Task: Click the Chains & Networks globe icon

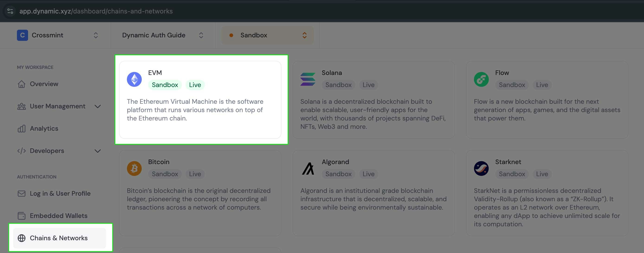Action: coord(22,238)
